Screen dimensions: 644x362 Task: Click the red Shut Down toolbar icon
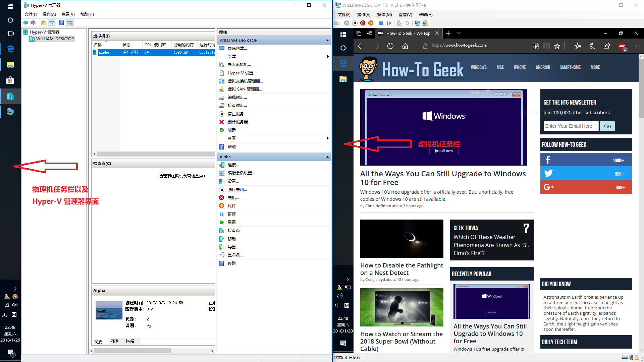pyautogui.click(x=363, y=23)
